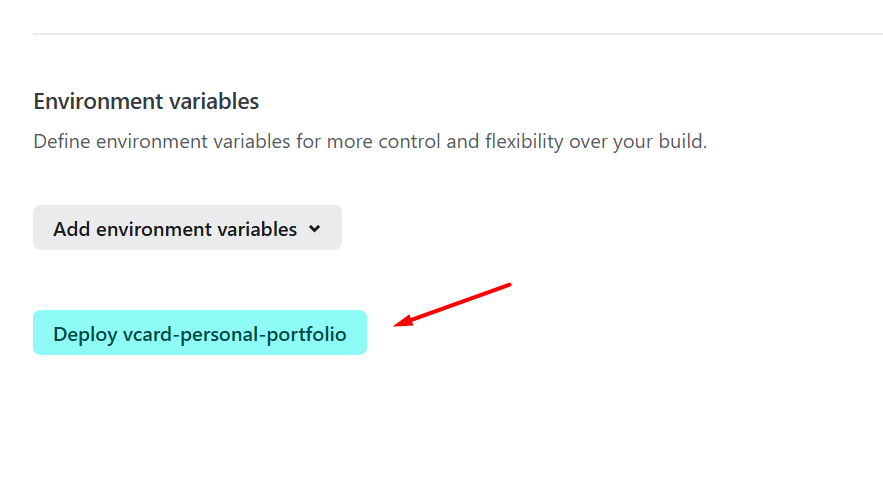Screen dimensions: 883x478
Task: Click the build environment variables description text
Action: (370, 141)
